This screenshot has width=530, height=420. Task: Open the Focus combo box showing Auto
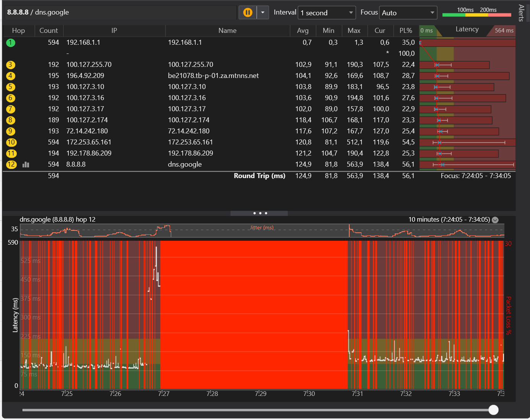coord(408,13)
